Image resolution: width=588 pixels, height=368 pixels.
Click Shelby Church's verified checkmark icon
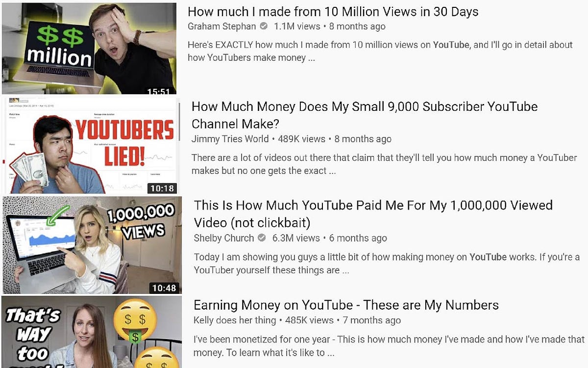pyautogui.click(x=262, y=238)
